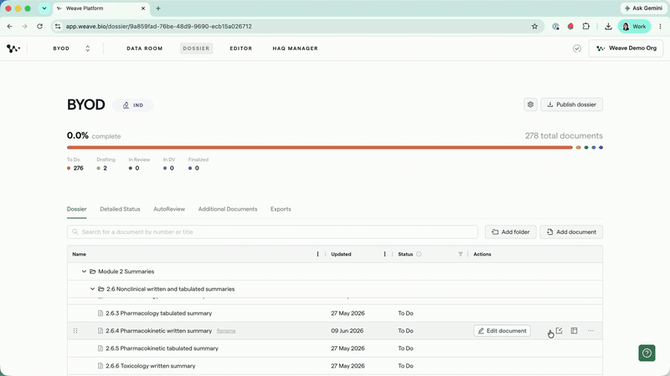
Task: Sort by the Updated column header
Action: point(341,254)
